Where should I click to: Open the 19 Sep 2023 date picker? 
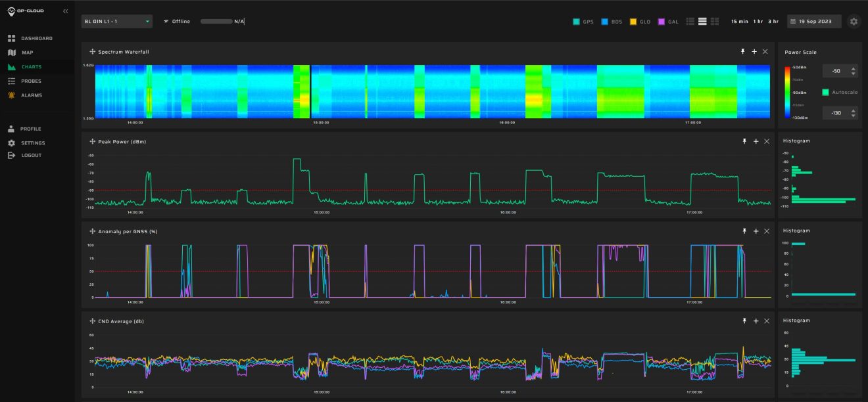pos(815,21)
